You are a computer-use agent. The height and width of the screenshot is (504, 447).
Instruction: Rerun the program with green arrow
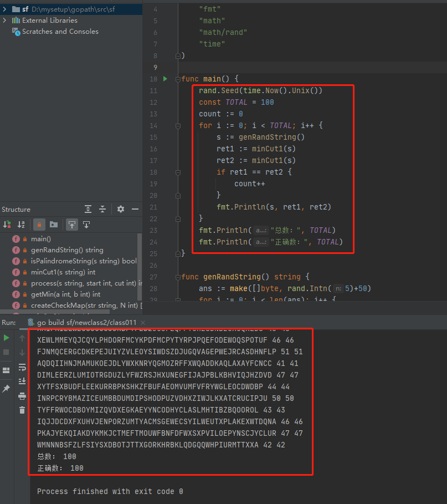tap(6, 338)
